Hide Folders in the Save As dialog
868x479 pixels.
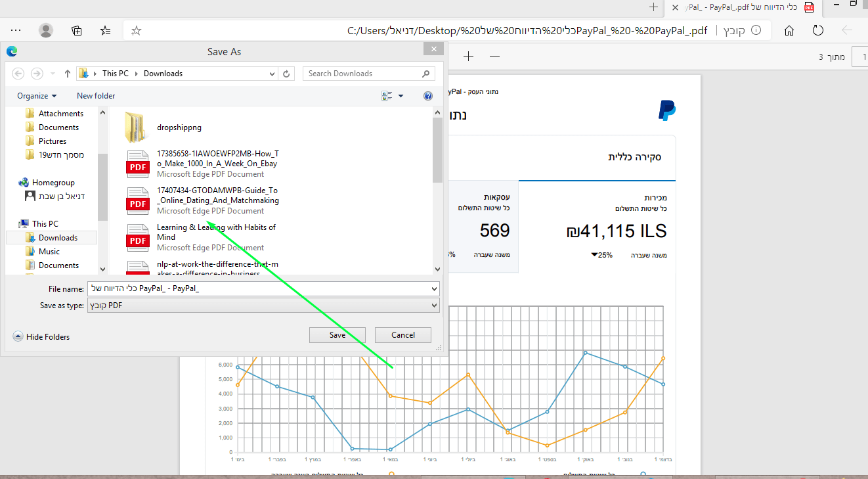pyautogui.click(x=41, y=337)
